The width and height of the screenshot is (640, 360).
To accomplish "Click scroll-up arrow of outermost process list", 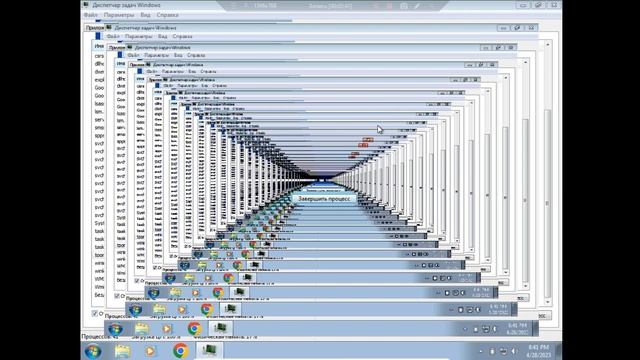I will click(x=548, y=44).
